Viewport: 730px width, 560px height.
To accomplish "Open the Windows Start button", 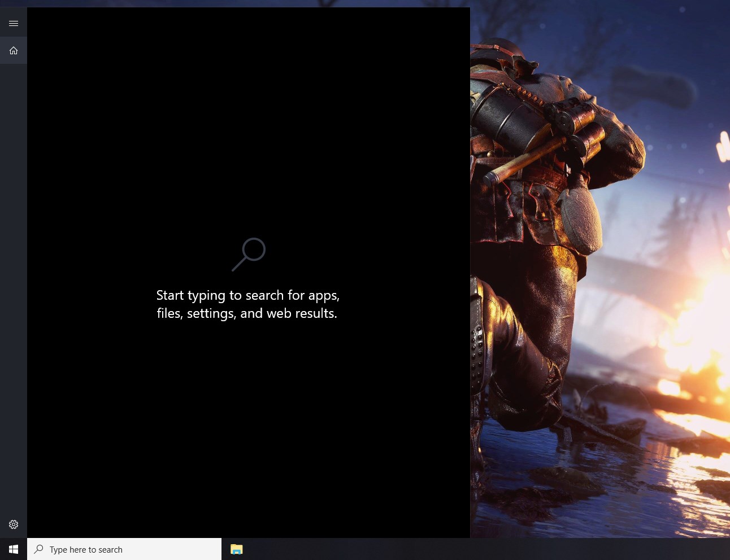I will click(14, 549).
